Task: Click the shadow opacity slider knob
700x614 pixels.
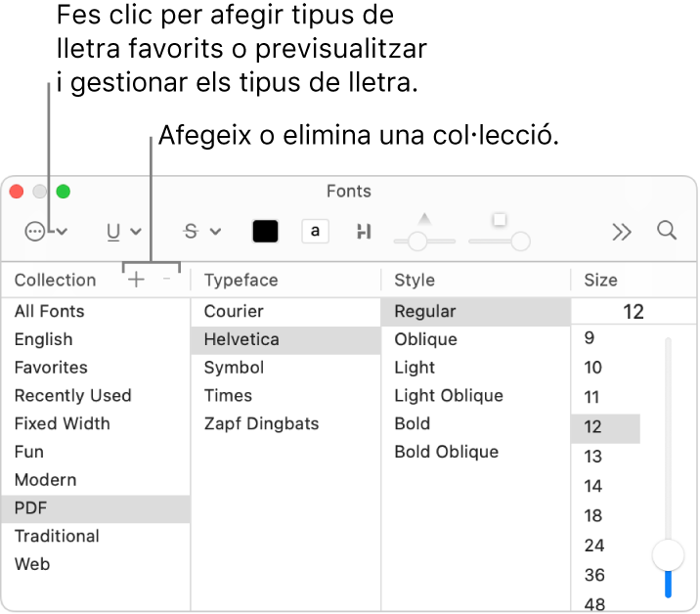Action: [x=417, y=240]
